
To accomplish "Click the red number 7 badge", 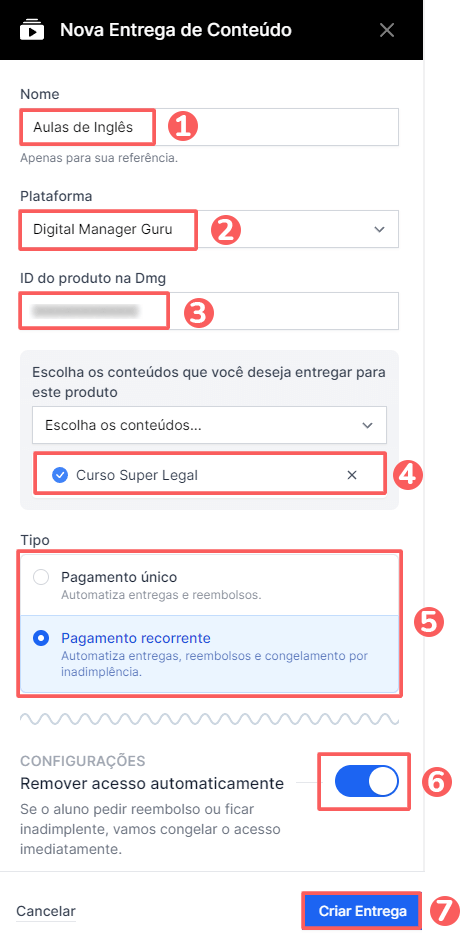I will [445, 911].
